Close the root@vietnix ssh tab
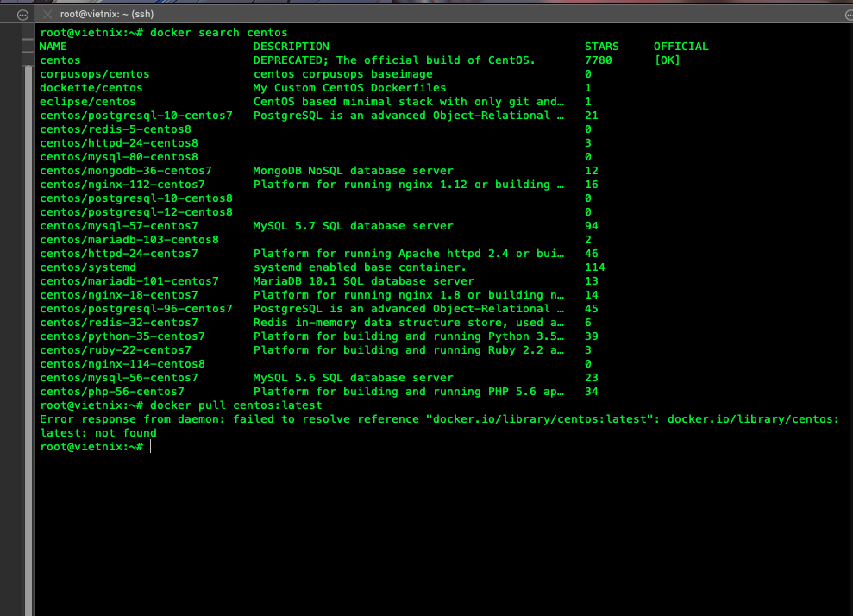This screenshot has height=616, width=853. tap(47, 14)
